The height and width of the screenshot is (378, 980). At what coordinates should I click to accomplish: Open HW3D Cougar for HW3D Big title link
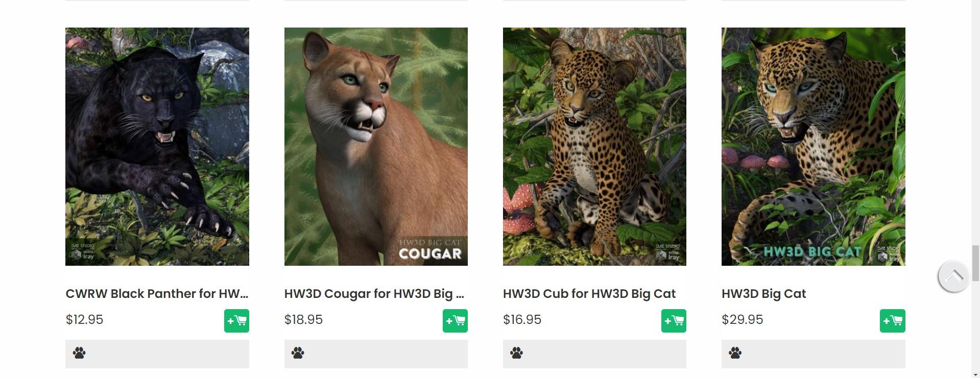pos(374,294)
